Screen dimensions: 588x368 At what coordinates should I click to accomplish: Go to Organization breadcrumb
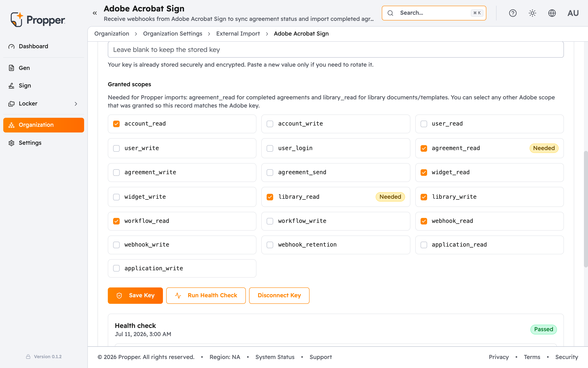click(x=112, y=34)
